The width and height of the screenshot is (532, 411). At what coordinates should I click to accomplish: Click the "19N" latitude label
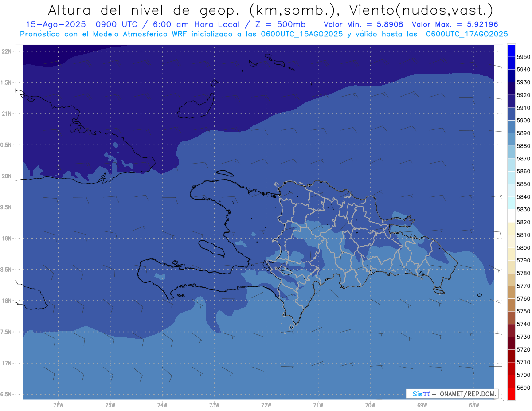(6, 238)
